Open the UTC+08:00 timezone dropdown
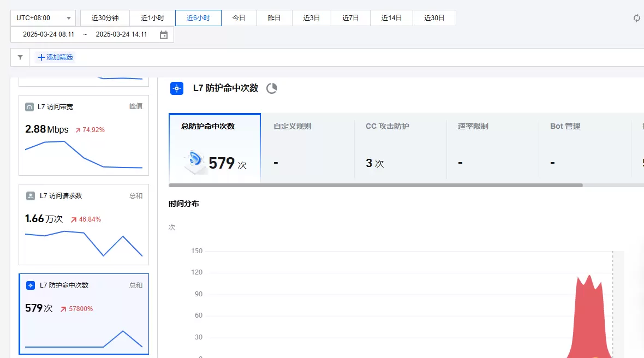 click(43, 18)
